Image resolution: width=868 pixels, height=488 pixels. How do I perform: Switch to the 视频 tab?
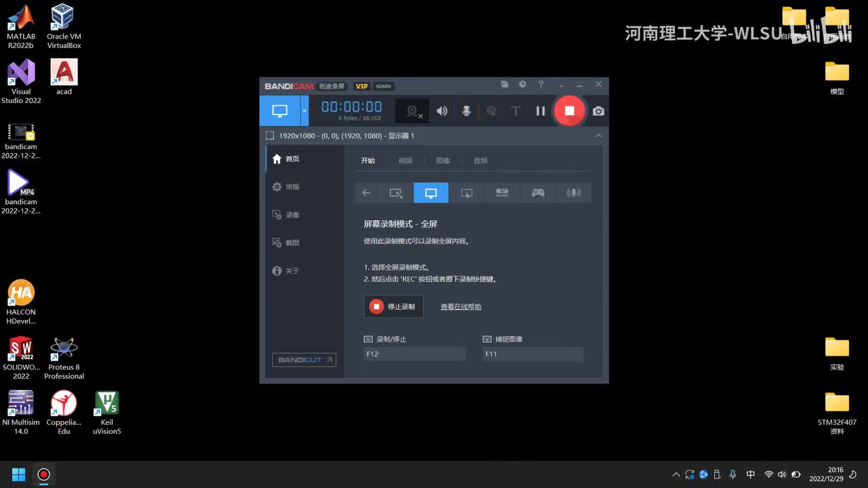(406, 161)
